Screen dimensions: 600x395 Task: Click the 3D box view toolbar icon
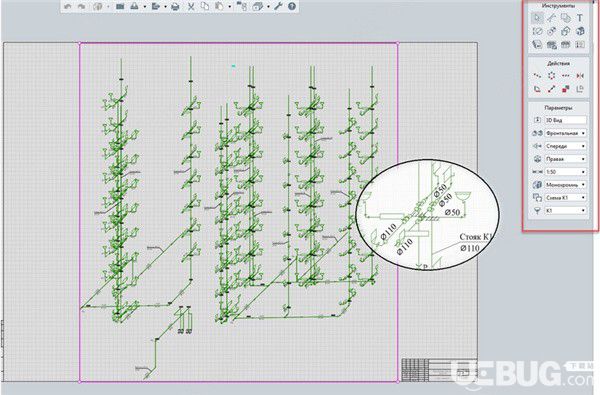click(x=259, y=7)
